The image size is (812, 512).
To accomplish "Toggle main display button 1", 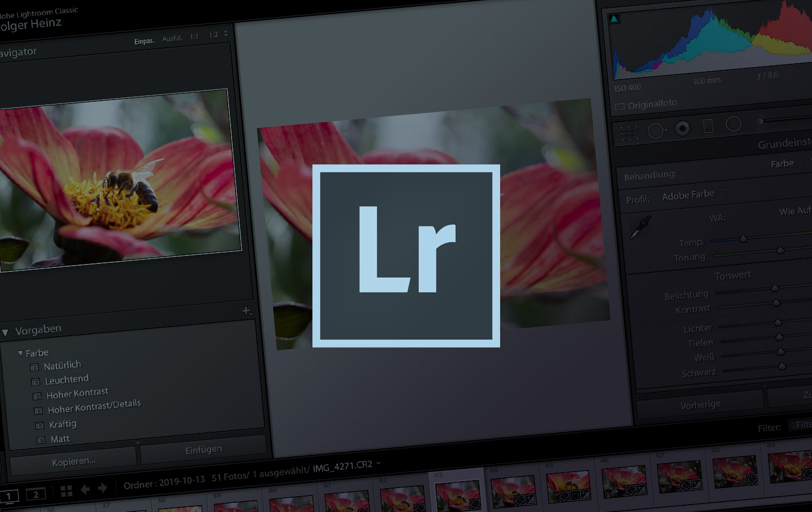I will pos(9,497).
